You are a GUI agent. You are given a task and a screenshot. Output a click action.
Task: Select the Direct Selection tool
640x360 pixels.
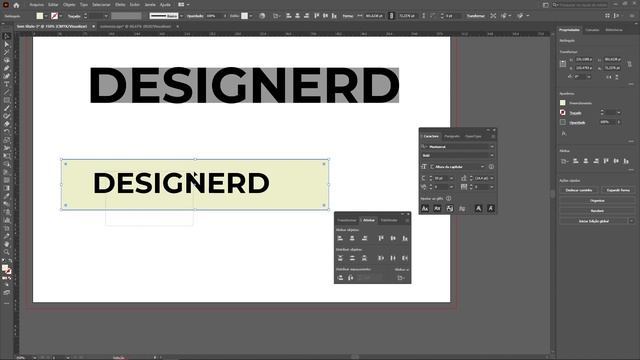(7, 44)
